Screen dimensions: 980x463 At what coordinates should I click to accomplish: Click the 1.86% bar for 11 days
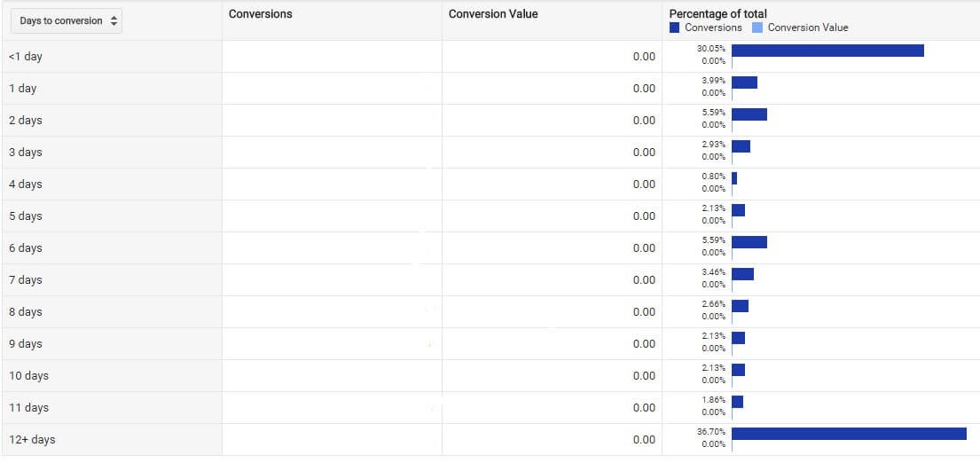coord(738,402)
